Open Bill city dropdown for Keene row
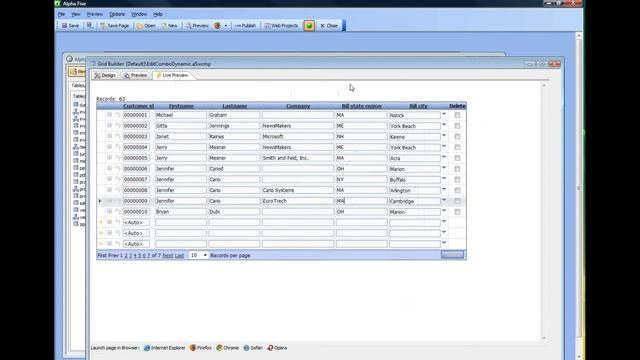640x360 pixels. click(x=444, y=136)
